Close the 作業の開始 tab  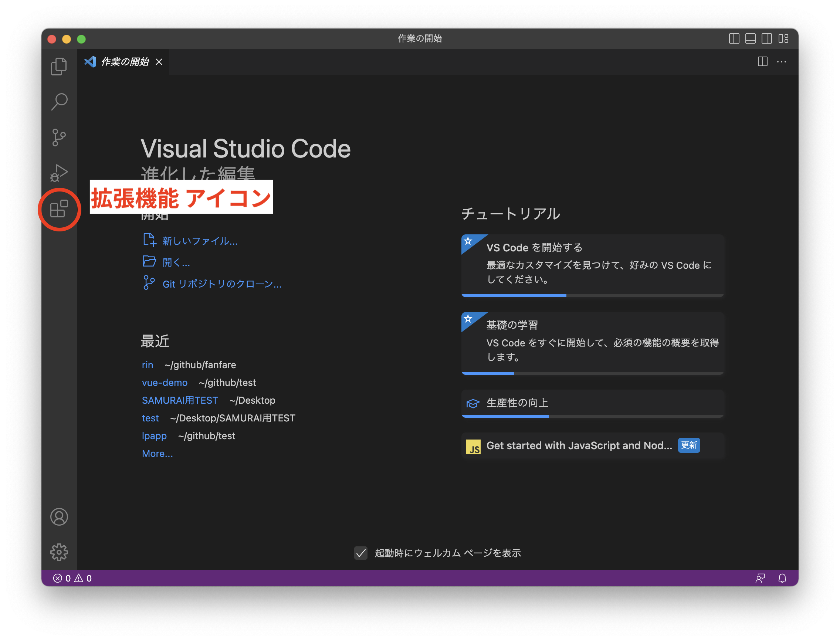pyautogui.click(x=159, y=62)
